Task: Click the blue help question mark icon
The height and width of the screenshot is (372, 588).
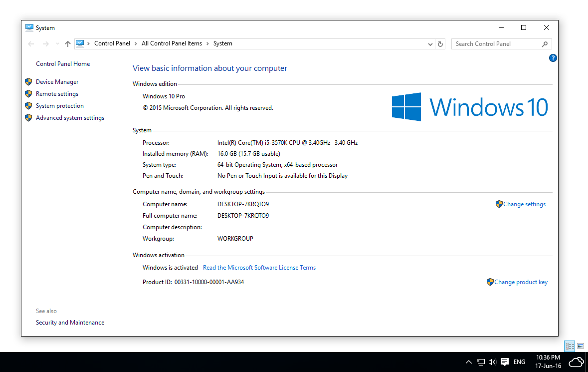Action: coord(553,58)
